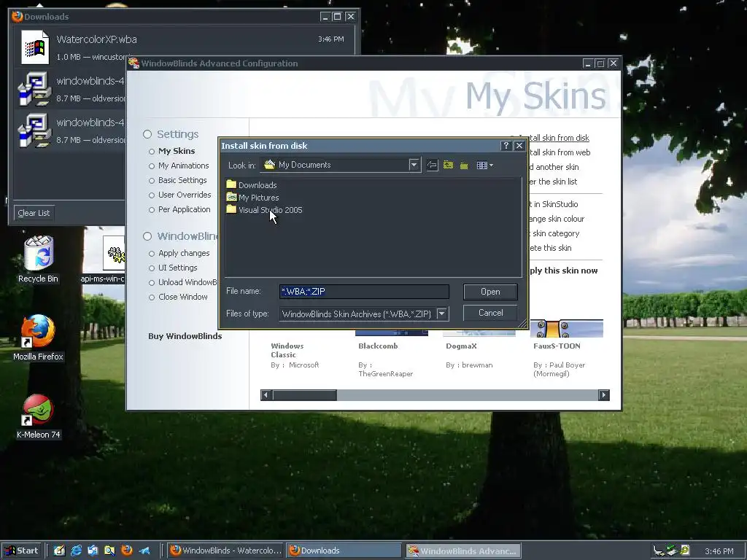Select WindowBlinds radio heading in sidebar

pos(179,236)
